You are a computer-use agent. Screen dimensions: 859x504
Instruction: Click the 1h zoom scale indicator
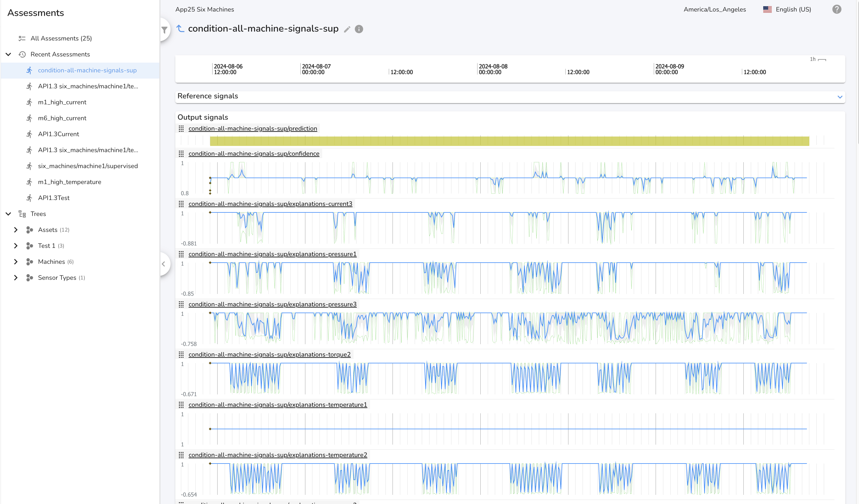click(818, 59)
